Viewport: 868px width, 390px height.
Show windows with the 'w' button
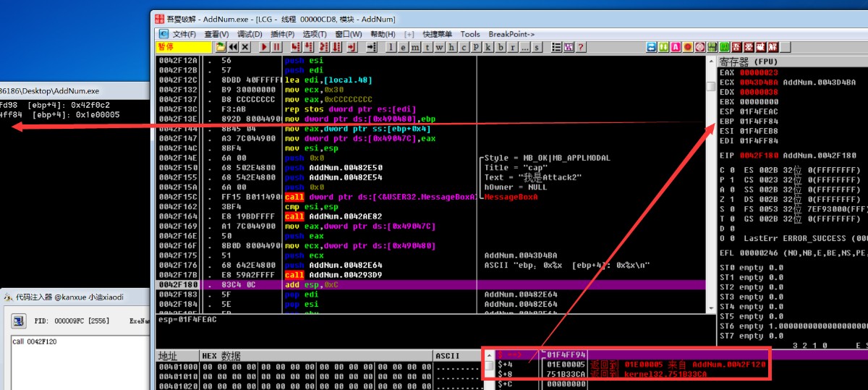[x=439, y=47]
